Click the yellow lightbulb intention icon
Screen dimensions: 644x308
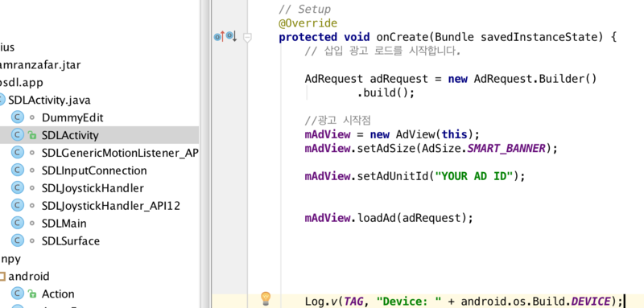coord(266,298)
